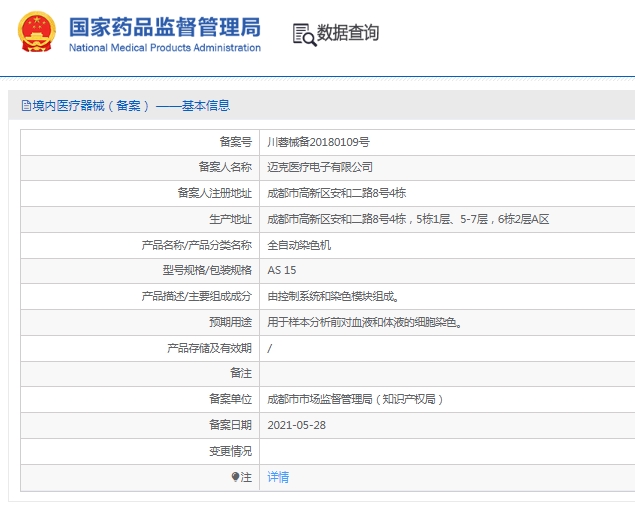This screenshot has height=511, width=635.
Task: Click the 备案单位 label
Action: pyautogui.click(x=230, y=400)
